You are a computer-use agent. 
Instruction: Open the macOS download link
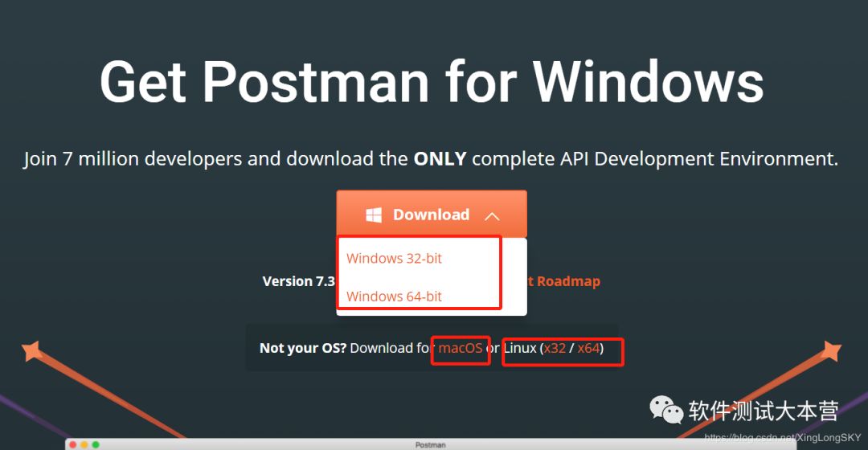pos(460,348)
